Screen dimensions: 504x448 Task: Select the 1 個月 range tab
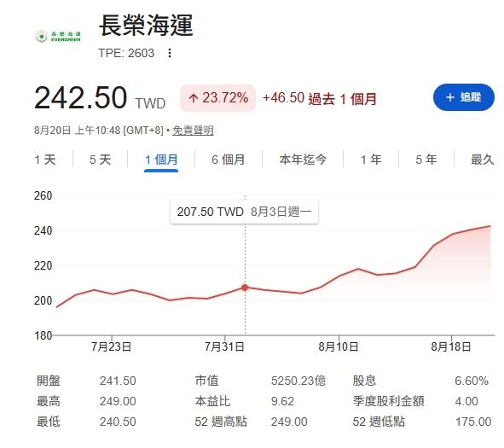tap(161, 160)
